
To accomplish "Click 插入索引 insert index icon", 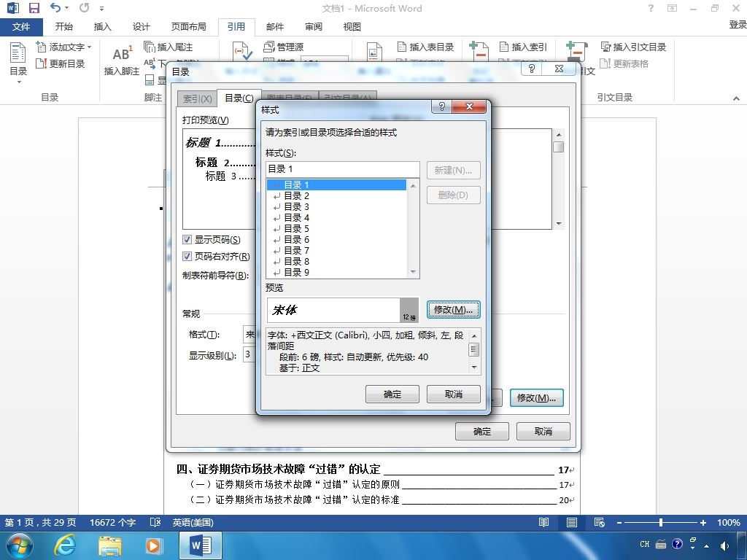I will (x=504, y=47).
